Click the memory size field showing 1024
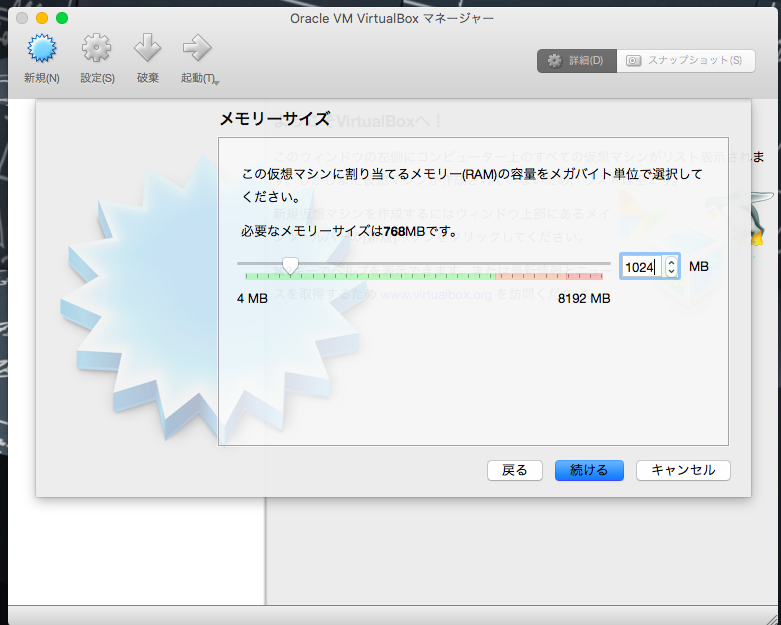 [643, 267]
